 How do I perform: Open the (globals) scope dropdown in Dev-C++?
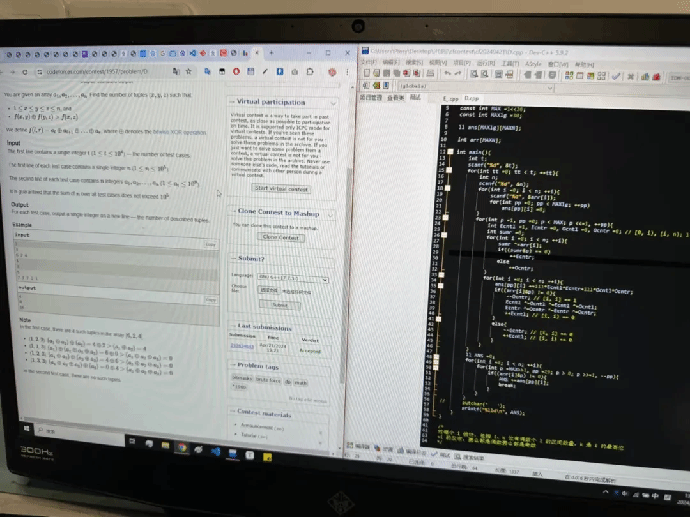coord(475,86)
